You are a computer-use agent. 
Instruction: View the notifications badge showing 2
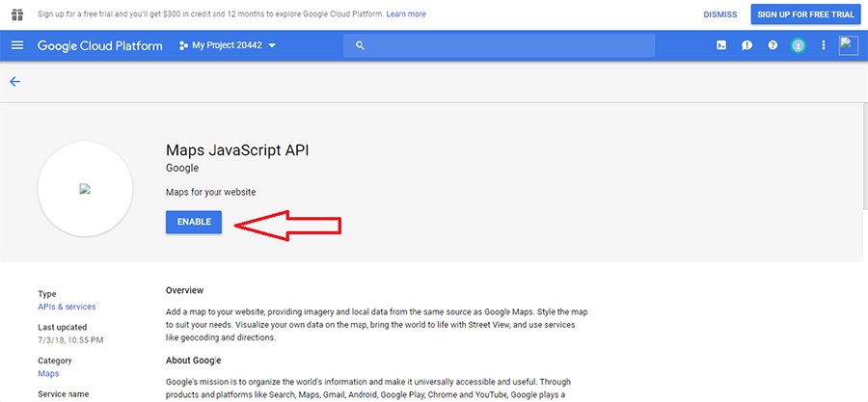[x=798, y=45]
